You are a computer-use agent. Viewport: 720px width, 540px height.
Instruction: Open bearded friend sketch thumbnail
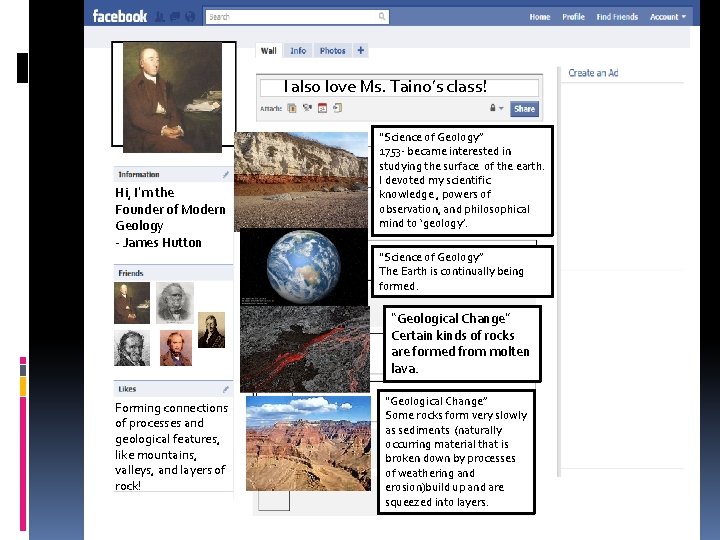pos(175,303)
